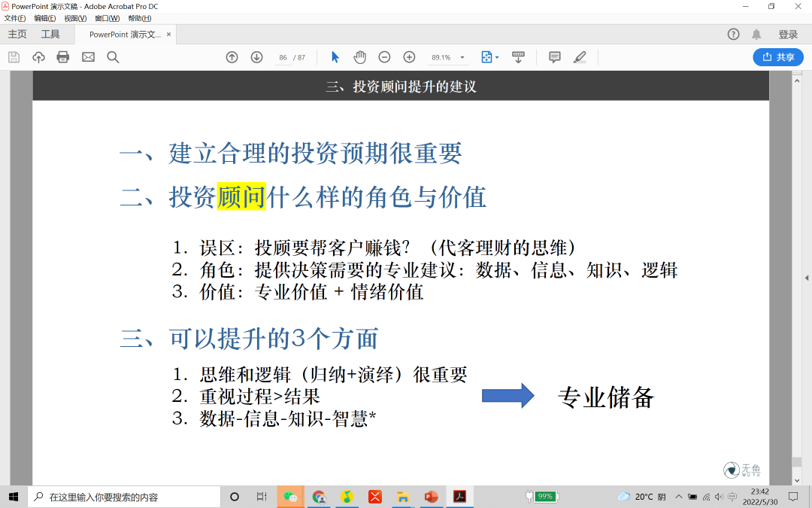Select the highlighter pen tool
This screenshot has width=812, height=508.
click(580, 56)
